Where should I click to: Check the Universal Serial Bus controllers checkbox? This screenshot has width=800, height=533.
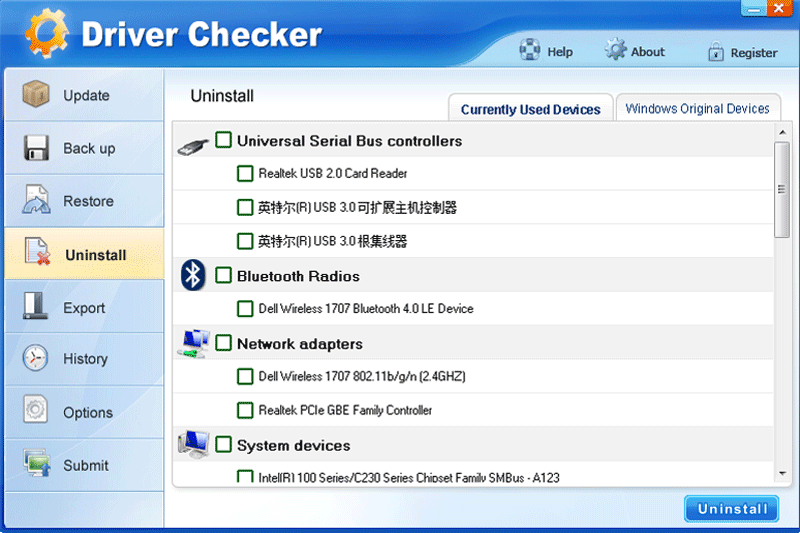pyautogui.click(x=223, y=140)
